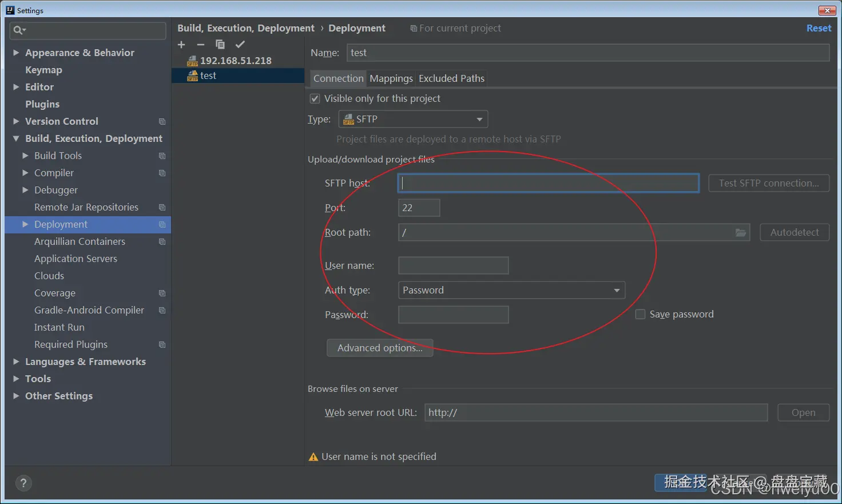This screenshot has width=842, height=504.
Task: Focus the server Name field
Action: (x=588, y=53)
